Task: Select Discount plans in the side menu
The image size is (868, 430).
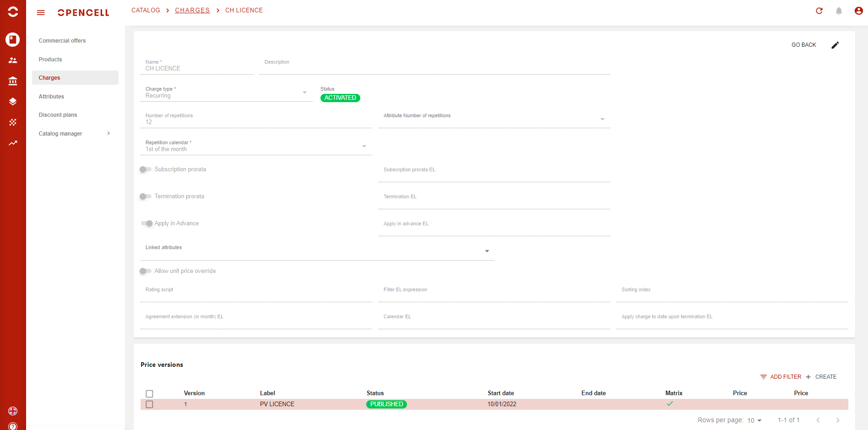Action: click(x=58, y=115)
